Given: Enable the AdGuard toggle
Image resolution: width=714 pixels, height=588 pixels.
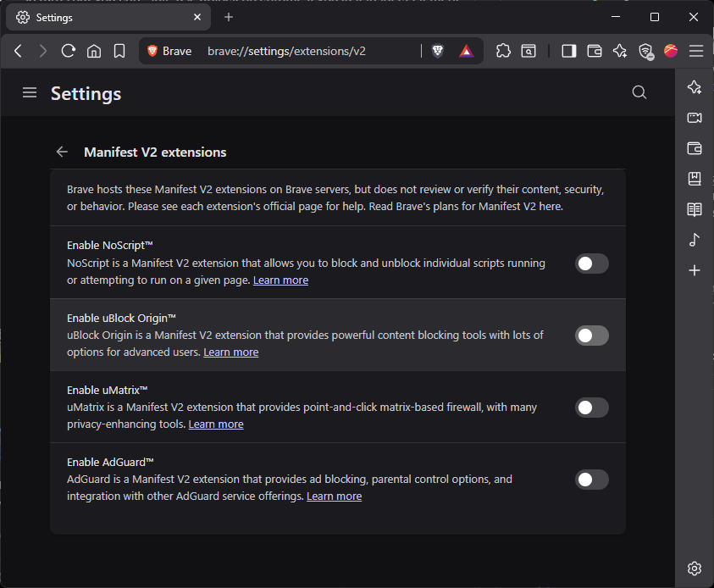Looking at the screenshot, I should (x=591, y=480).
